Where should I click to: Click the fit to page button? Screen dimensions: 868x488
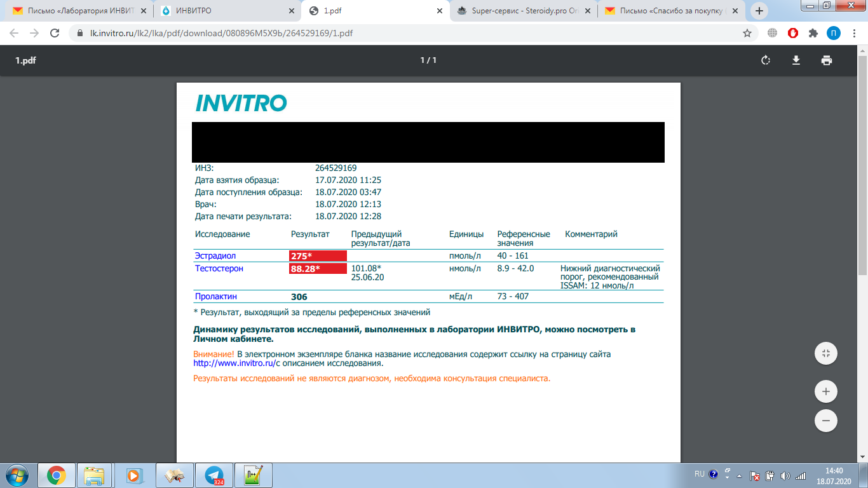(826, 353)
